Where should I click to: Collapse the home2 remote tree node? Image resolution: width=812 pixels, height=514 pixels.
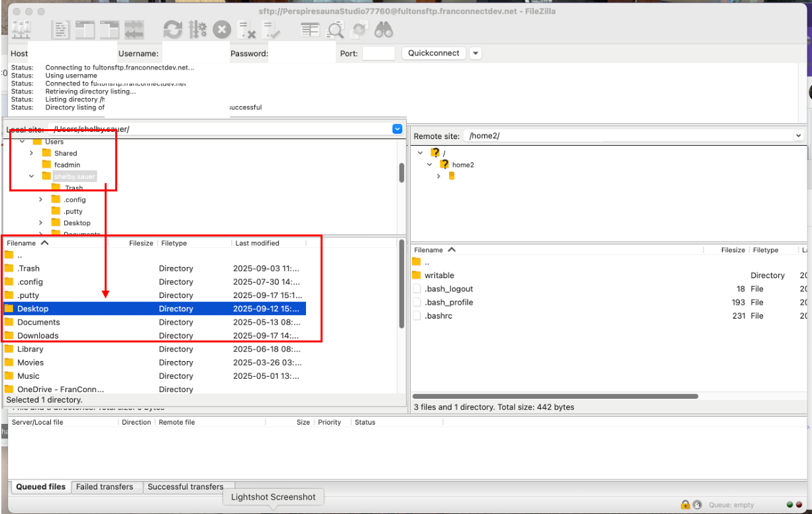point(430,164)
